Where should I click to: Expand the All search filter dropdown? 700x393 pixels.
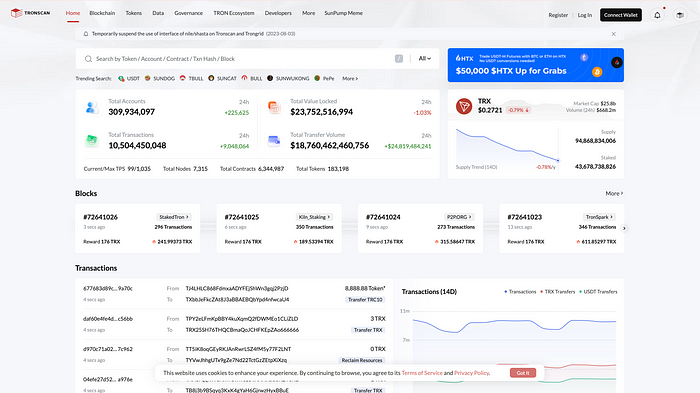pyautogui.click(x=425, y=59)
